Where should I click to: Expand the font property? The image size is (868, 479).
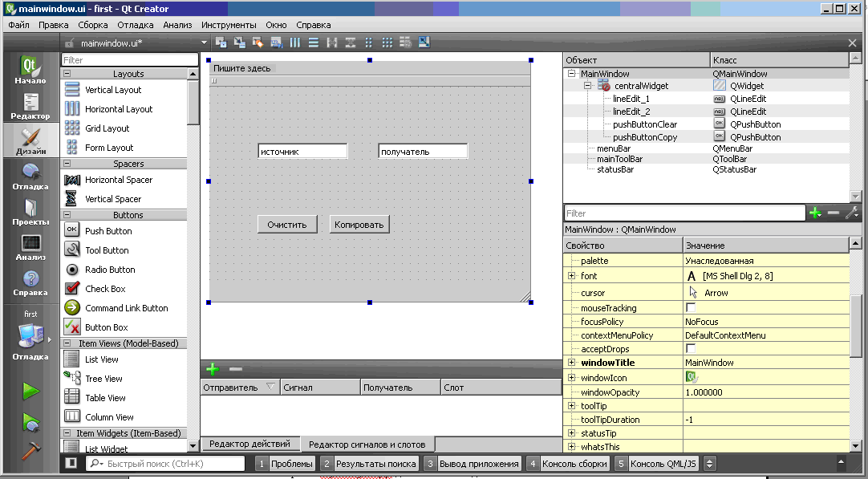pos(571,276)
